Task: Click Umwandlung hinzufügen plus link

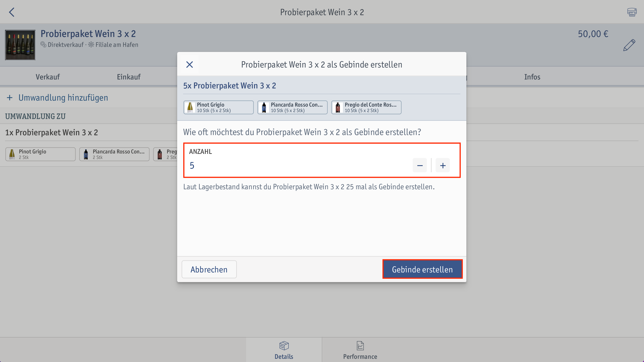Action: (58, 98)
